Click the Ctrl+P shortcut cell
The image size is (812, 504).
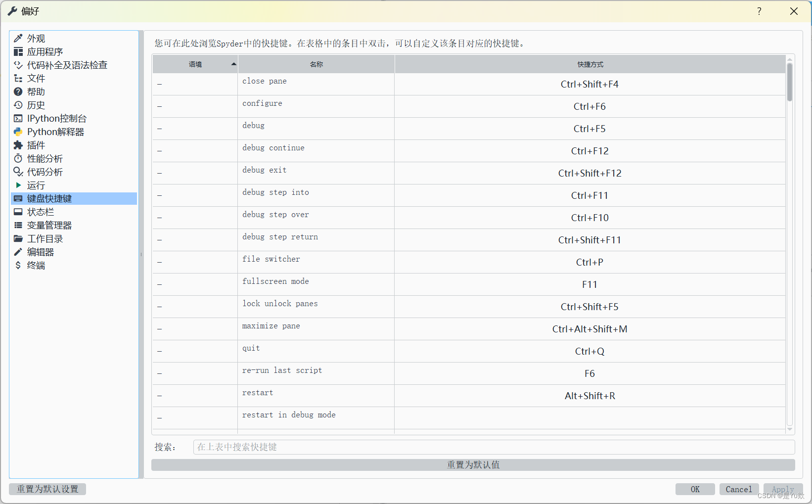pyautogui.click(x=590, y=262)
